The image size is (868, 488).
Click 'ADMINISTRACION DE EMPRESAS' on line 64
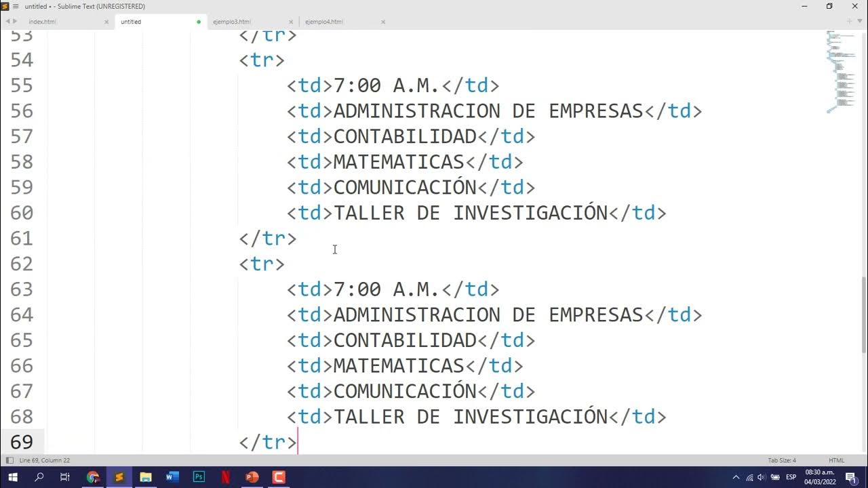[x=488, y=314]
